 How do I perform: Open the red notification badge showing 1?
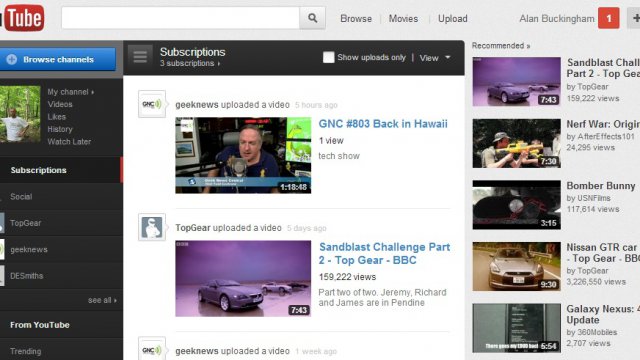(x=609, y=18)
